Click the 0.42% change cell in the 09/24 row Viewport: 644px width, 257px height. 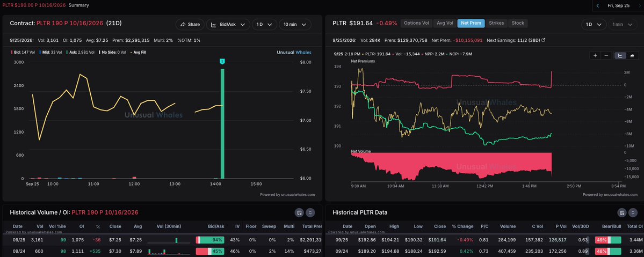[x=467, y=251]
